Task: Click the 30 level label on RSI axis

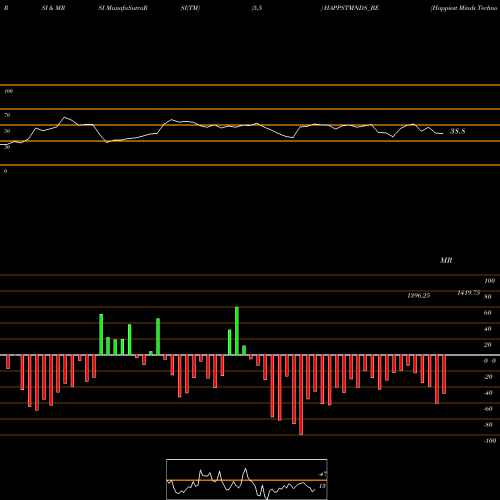Action: (x=7, y=147)
